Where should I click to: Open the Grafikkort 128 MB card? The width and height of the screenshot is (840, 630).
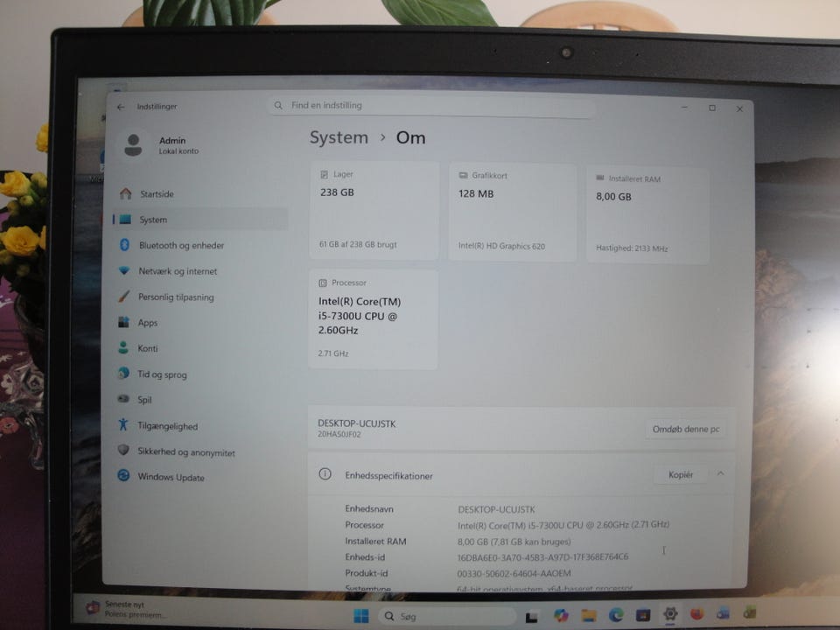tap(512, 213)
